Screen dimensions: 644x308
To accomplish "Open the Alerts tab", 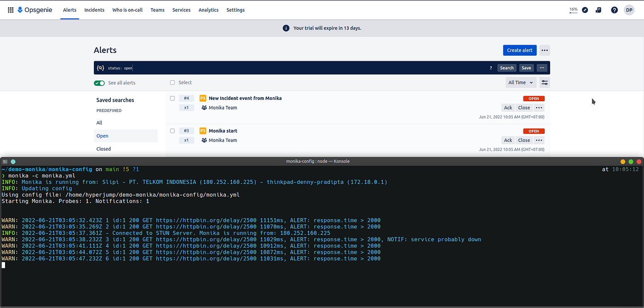I will pos(69,10).
